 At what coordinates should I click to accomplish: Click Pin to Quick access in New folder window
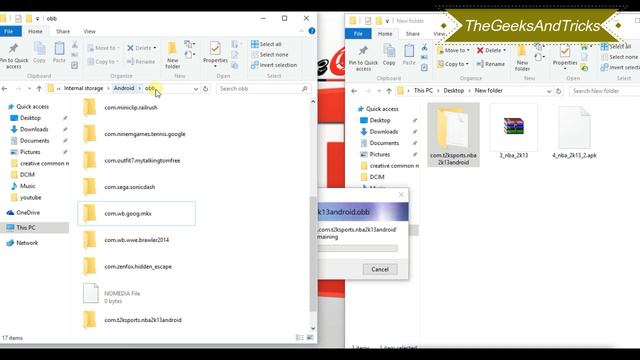(363, 57)
